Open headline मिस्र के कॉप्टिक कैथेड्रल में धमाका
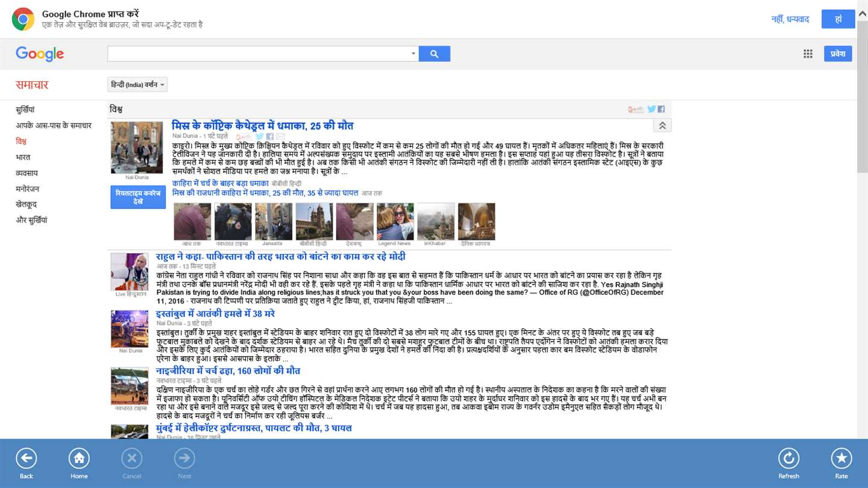The width and height of the screenshot is (868, 488). [263, 125]
